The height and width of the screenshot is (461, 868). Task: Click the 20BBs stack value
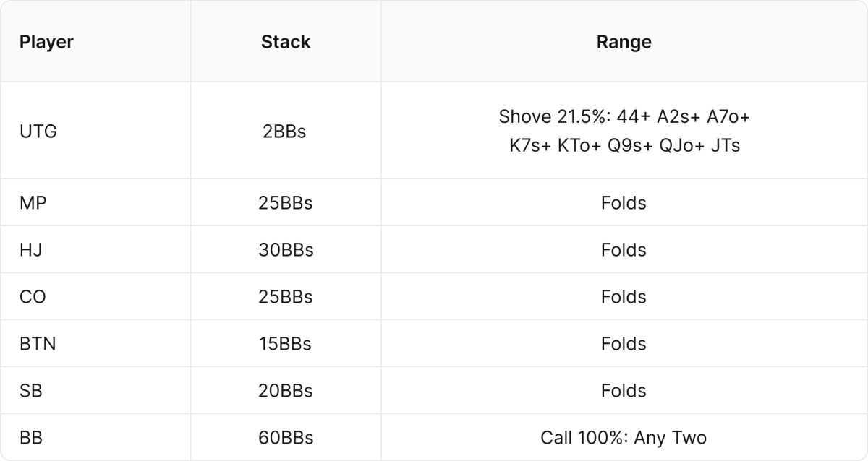[286, 391]
